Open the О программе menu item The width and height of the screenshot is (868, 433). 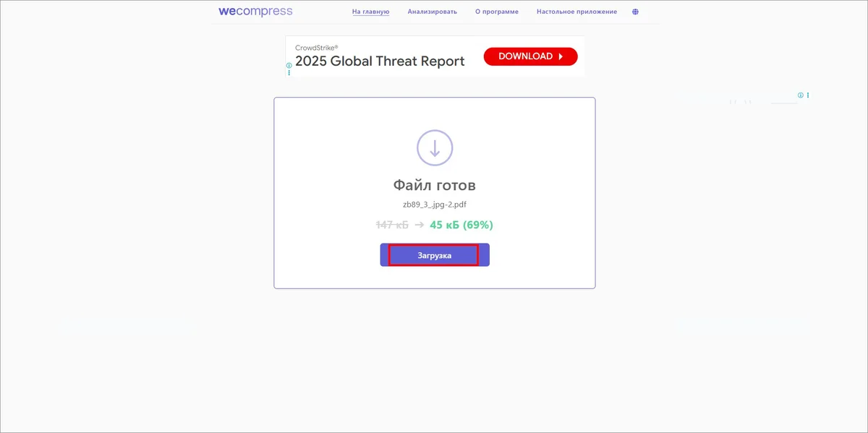click(x=497, y=12)
